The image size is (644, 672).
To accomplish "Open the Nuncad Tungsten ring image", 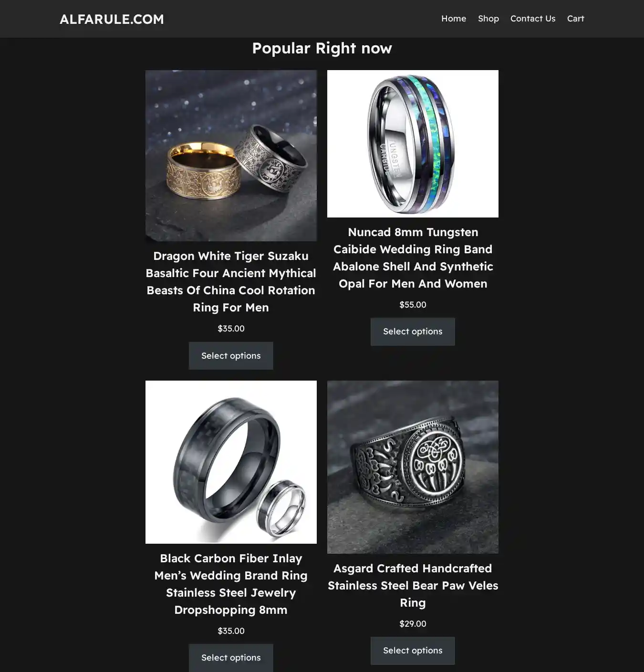I will coord(413,144).
